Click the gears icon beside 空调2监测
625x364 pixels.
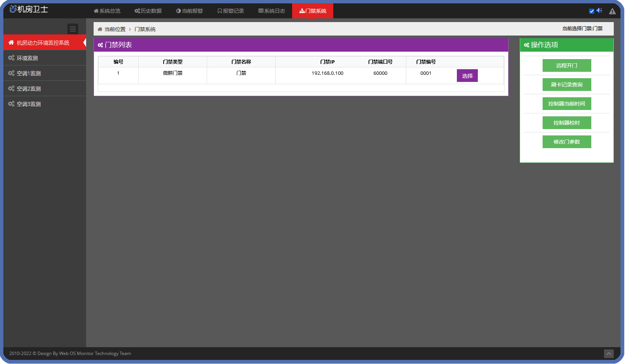pos(11,88)
